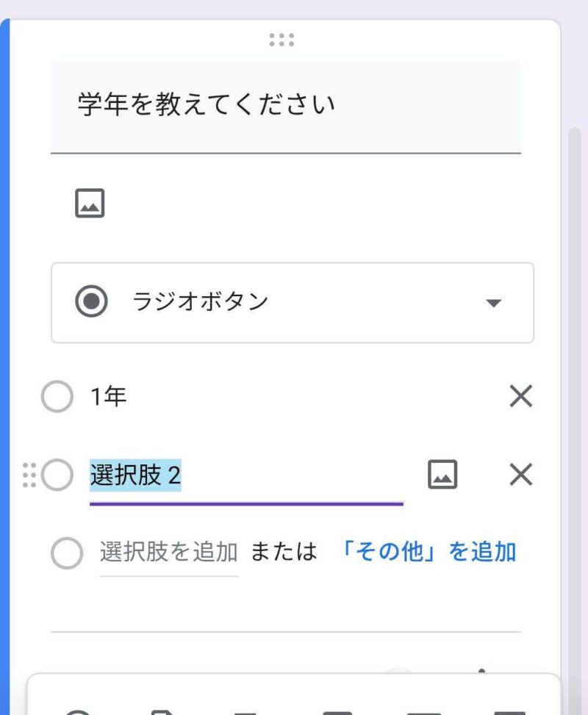Select the radio button for 1年
Viewport: 588px width, 715px height.
(x=57, y=396)
